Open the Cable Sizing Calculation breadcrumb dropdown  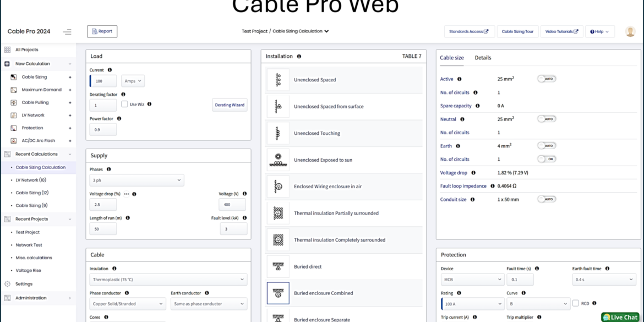coord(301,31)
